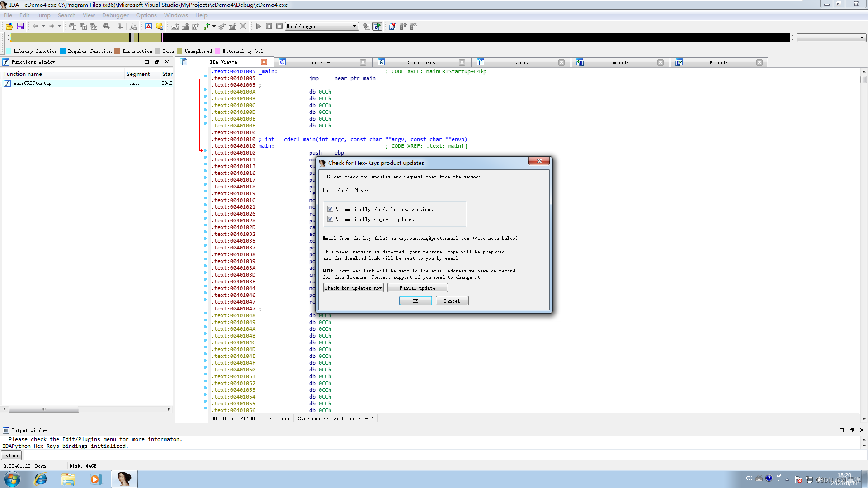
Task: Switch to the Exports tab
Action: click(719, 62)
